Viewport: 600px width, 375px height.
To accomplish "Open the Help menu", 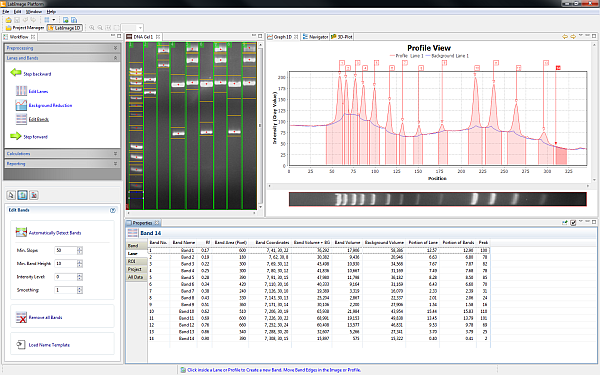I will (51, 11).
